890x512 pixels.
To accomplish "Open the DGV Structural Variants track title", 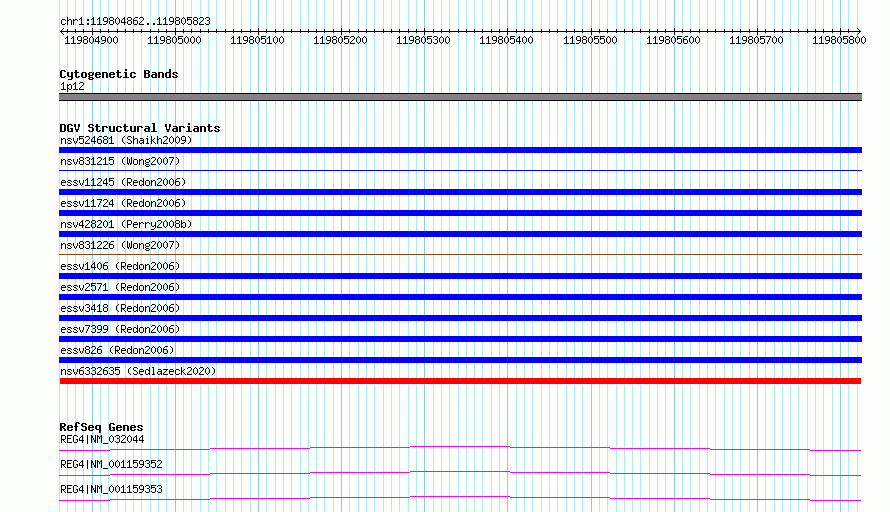I will [x=140, y=128].
